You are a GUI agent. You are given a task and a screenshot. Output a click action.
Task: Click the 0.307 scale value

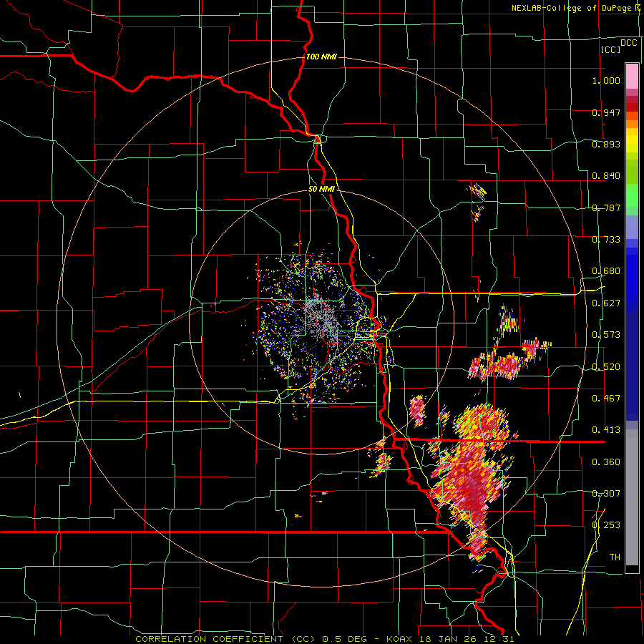click(606, 494)
